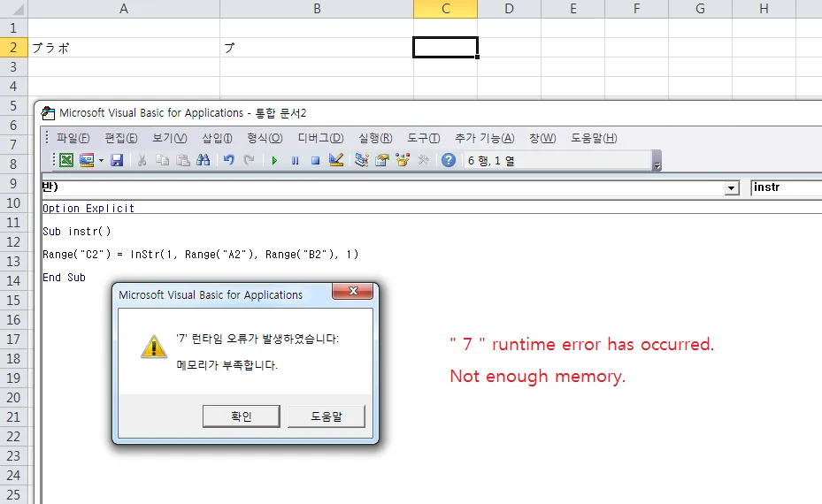Click the Cut scissors icon
The image size is (822, 504).
click(x=142, y=160)
